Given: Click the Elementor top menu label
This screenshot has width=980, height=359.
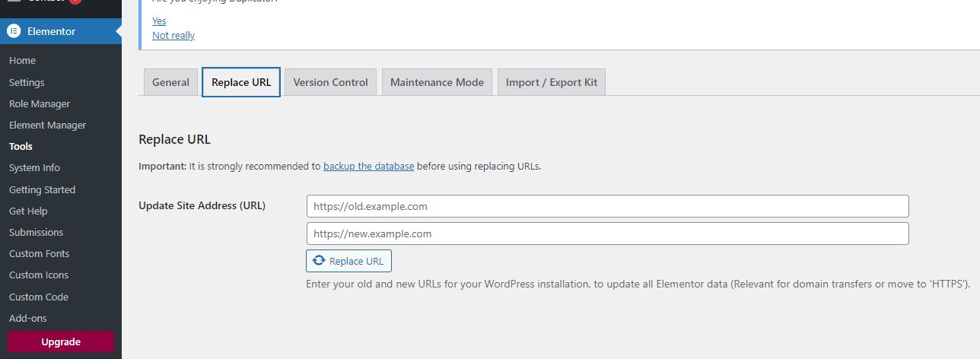Looking at the screenshot, I should 51,31.
